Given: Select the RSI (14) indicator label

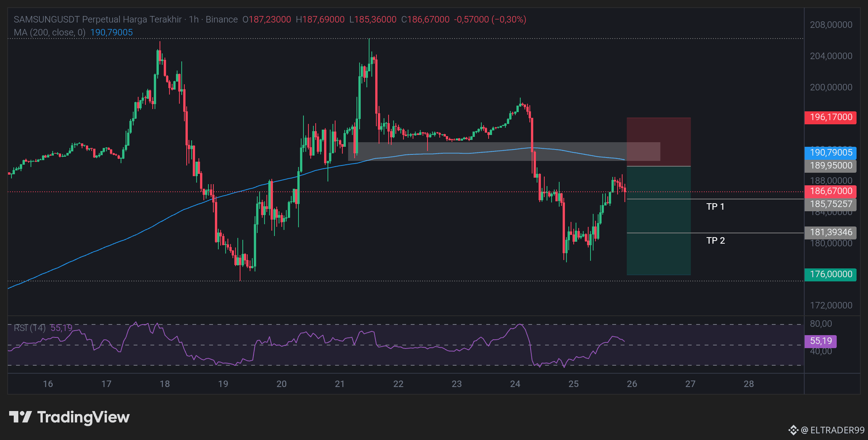Looking at the screenshot, I should (30, 328).
